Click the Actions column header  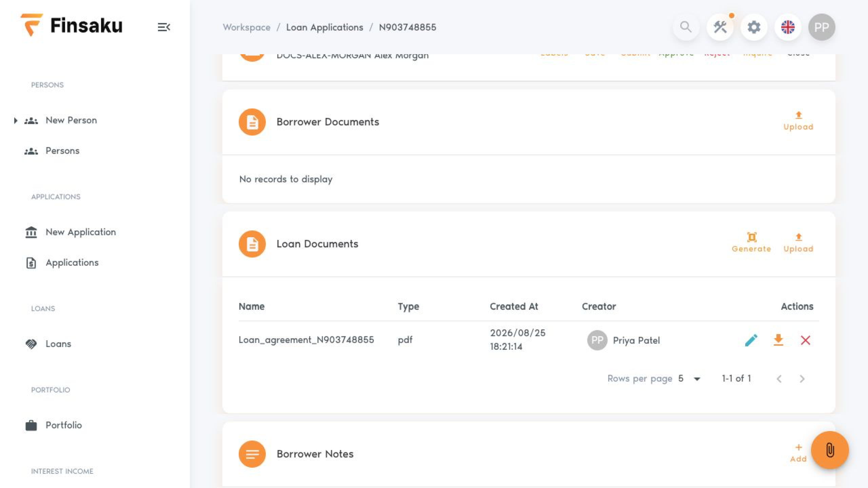[797, 306]
